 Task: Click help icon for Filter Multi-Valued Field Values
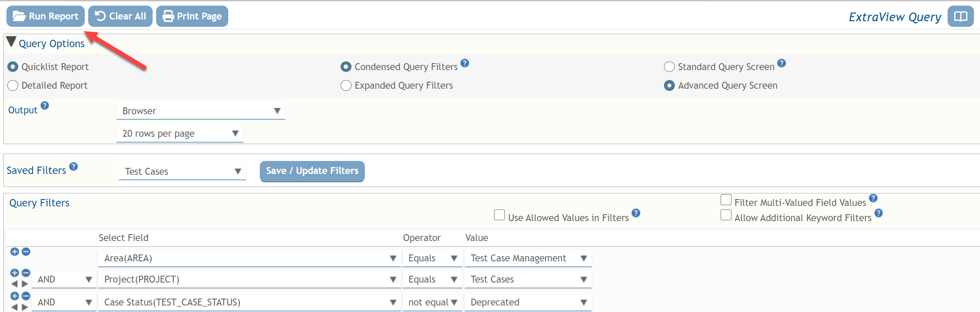pos(873,198)
